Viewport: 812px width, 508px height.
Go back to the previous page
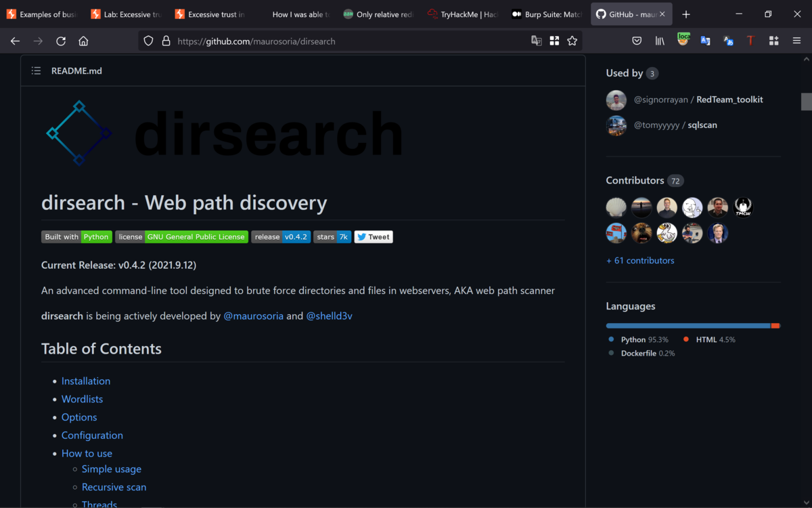[15, 41]
